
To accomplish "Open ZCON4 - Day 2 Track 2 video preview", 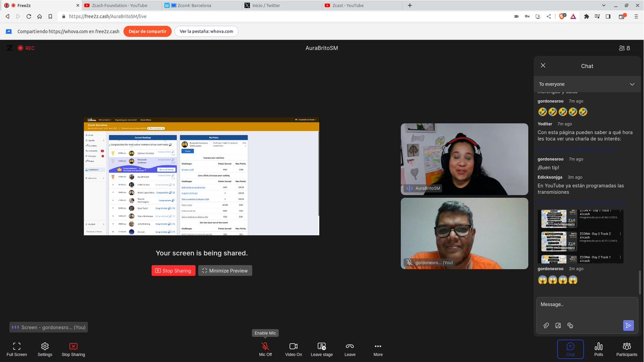I will (558, 241).
